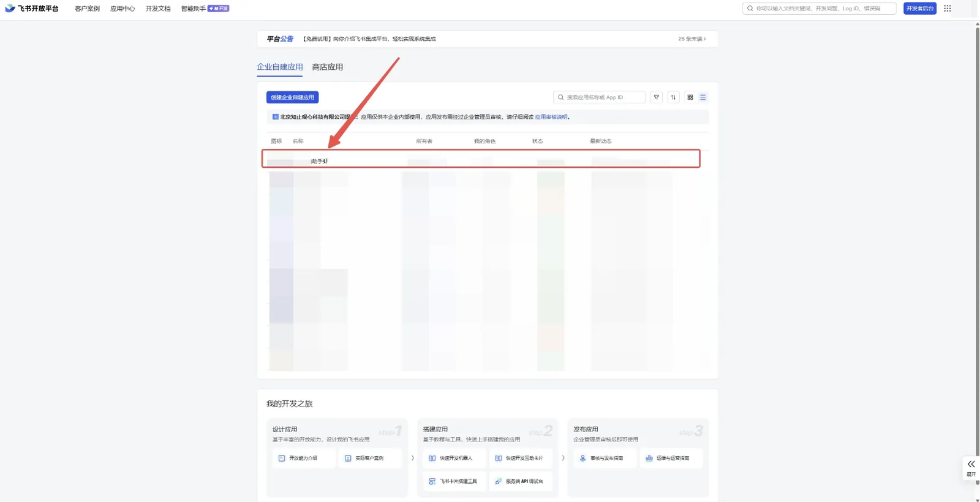Click the 最新动态 column header
Screen dimensions: 980x502
point(601,141)
